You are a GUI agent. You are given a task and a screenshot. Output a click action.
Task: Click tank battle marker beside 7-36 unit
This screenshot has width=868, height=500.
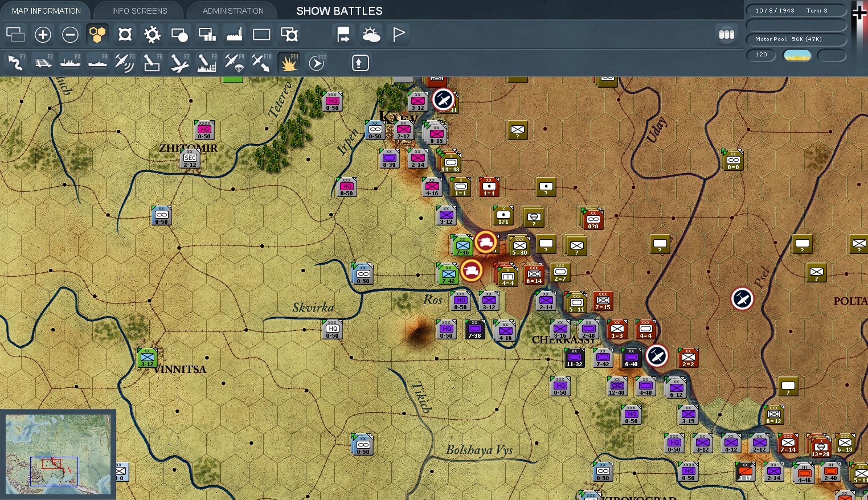pos(486,242)
